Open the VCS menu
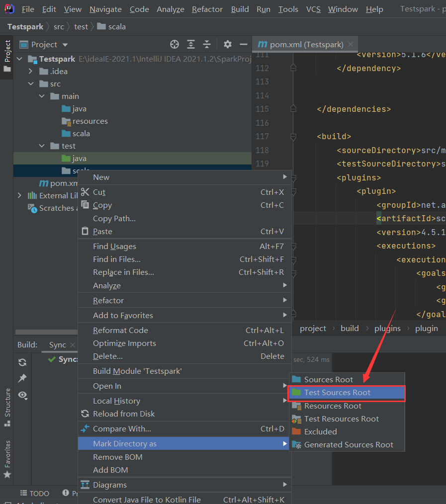The width and height of the screenshot is (446, 504). (313, 9)
